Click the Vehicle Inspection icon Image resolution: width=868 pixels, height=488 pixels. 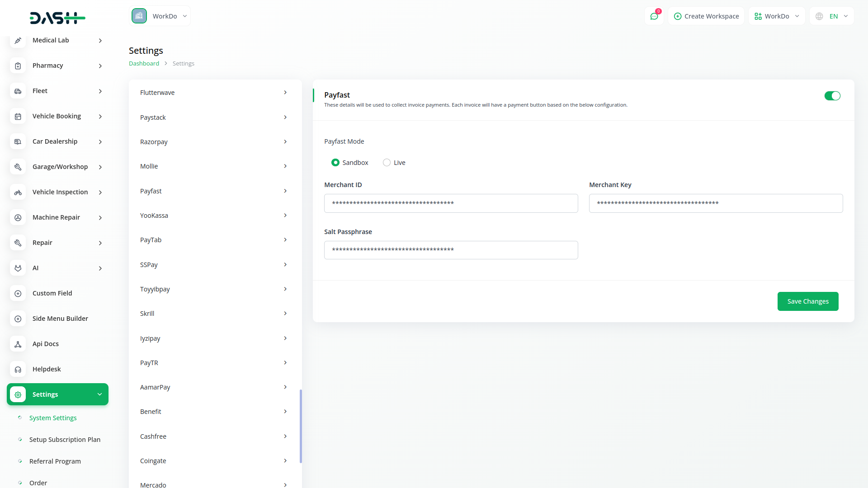[18, 192]
